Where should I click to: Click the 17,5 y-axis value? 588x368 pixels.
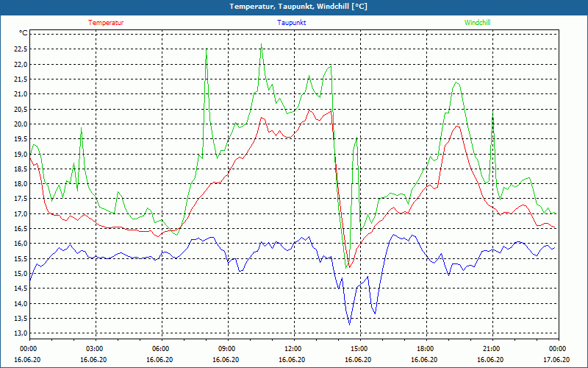tap(21, 199)
